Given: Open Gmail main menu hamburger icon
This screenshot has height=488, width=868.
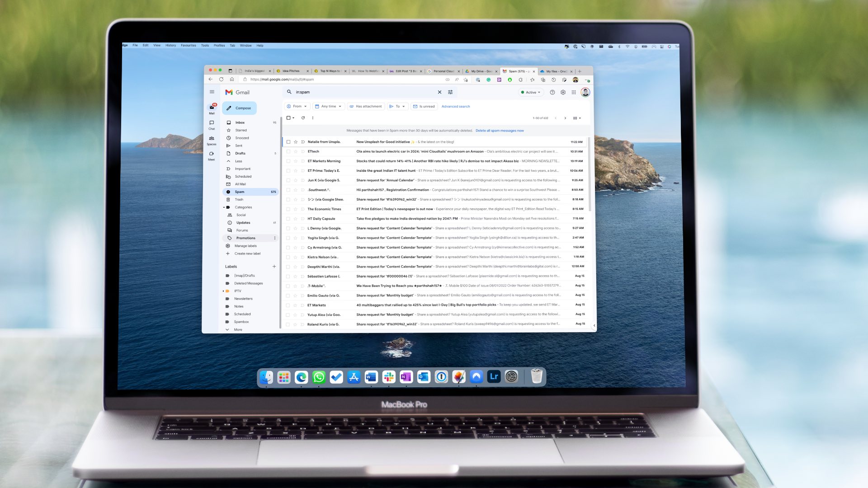Looking at the screenshot, I should point(212,92).
